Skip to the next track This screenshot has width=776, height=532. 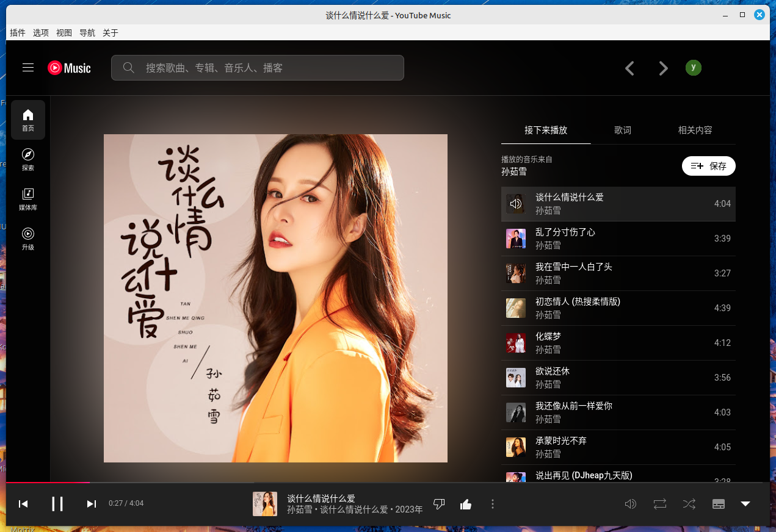92,503
